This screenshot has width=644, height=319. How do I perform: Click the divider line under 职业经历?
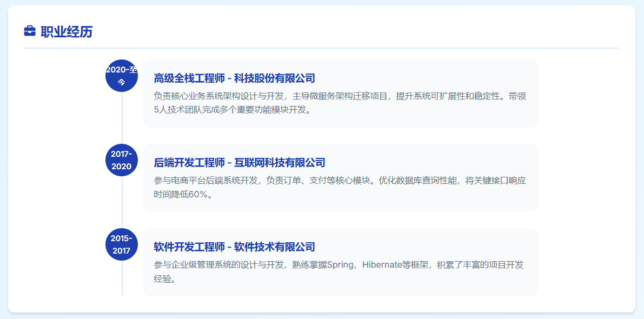[321, 48]
